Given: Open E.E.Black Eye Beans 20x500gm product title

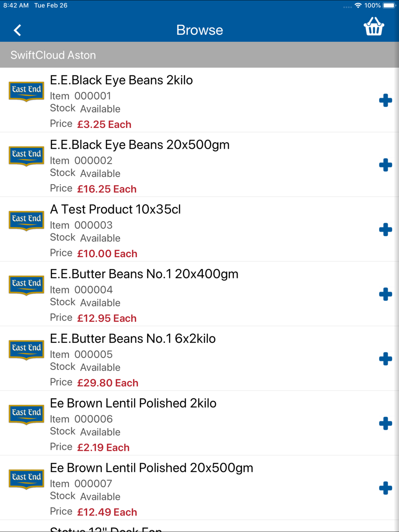Looking at the screenshot, I should 140,145.
